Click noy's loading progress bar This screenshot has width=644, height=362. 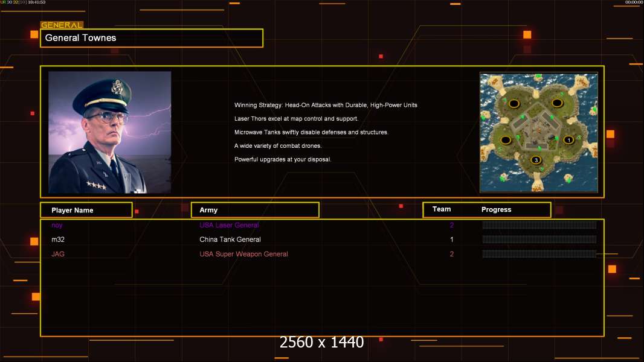click(x=539, y=224)
